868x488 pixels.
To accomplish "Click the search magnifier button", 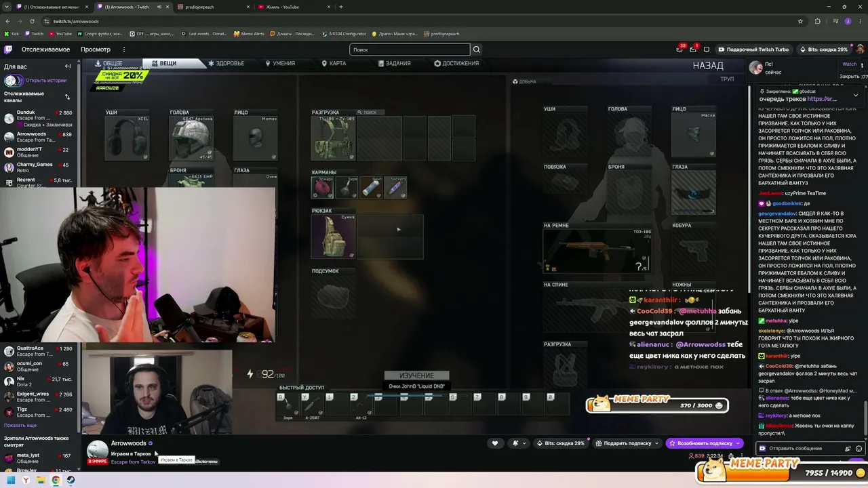I will click(x=477, y=49).
